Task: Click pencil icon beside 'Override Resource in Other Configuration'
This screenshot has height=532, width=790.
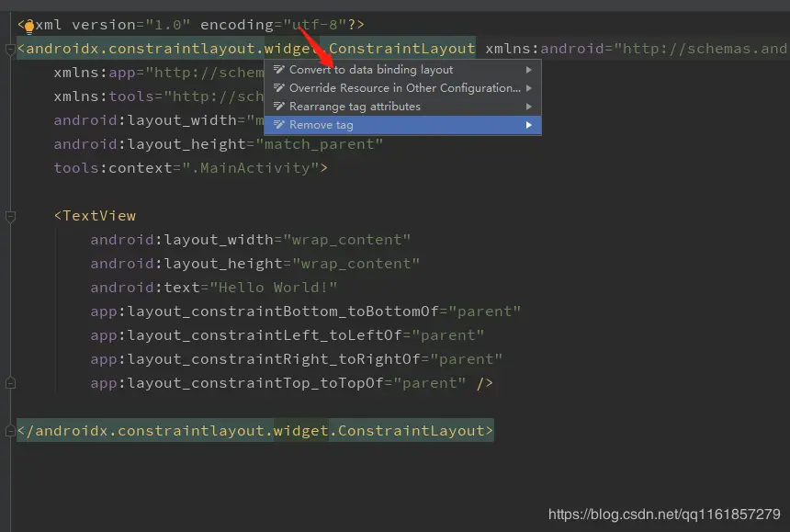Action: coord(278,87)
